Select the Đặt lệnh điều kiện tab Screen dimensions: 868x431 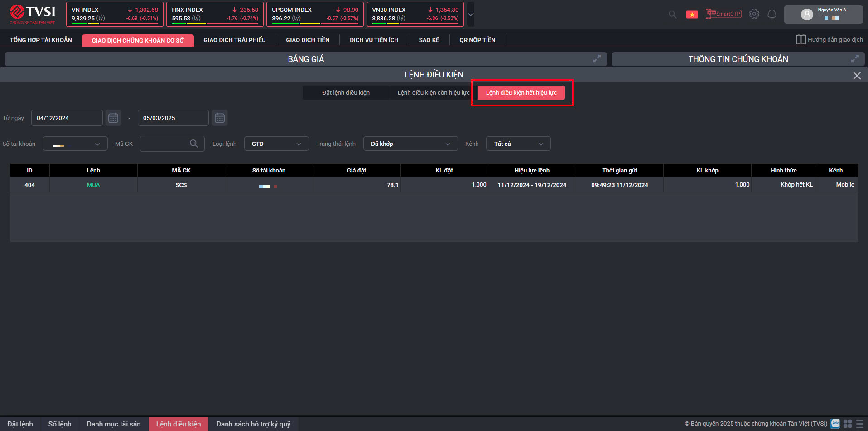point(346,93)
